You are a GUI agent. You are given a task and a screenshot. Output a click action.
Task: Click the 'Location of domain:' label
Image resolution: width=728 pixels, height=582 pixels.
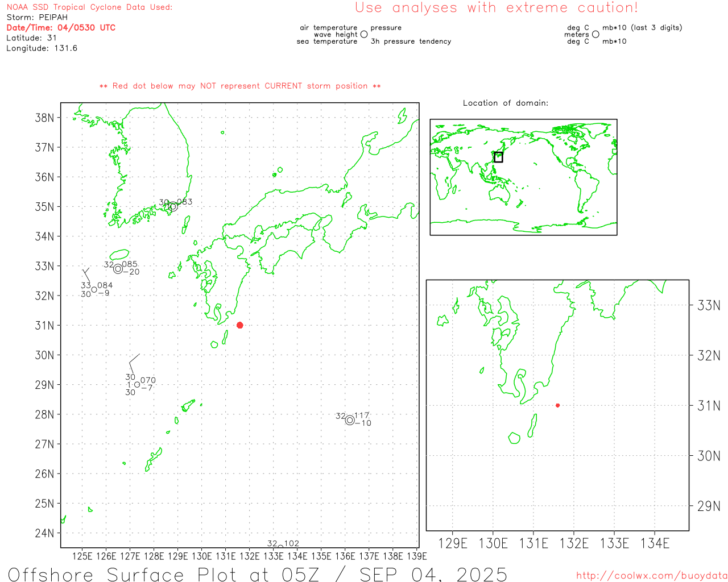tap(506, 103)
